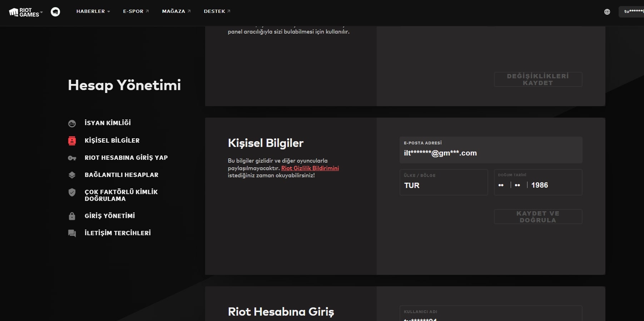Click the İsyan Kimliği sidebar icon
Viewport: 644px width, 321px height.
pyautogui.click(x=72, y=123)
